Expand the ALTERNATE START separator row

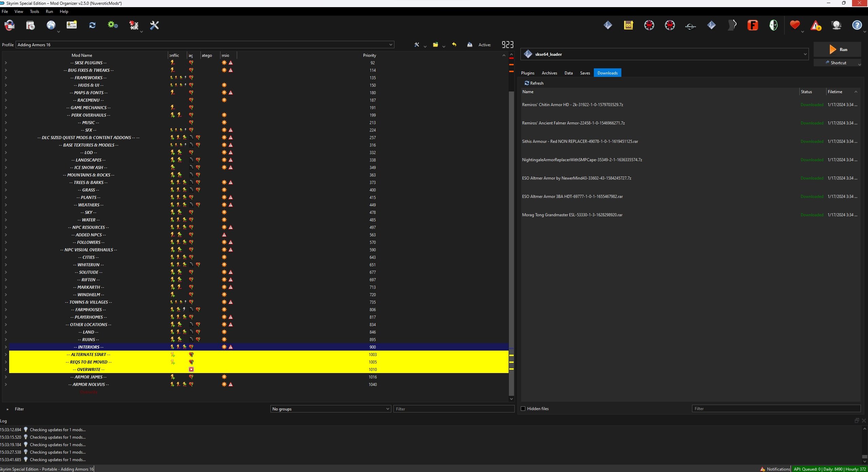(6, 354)
